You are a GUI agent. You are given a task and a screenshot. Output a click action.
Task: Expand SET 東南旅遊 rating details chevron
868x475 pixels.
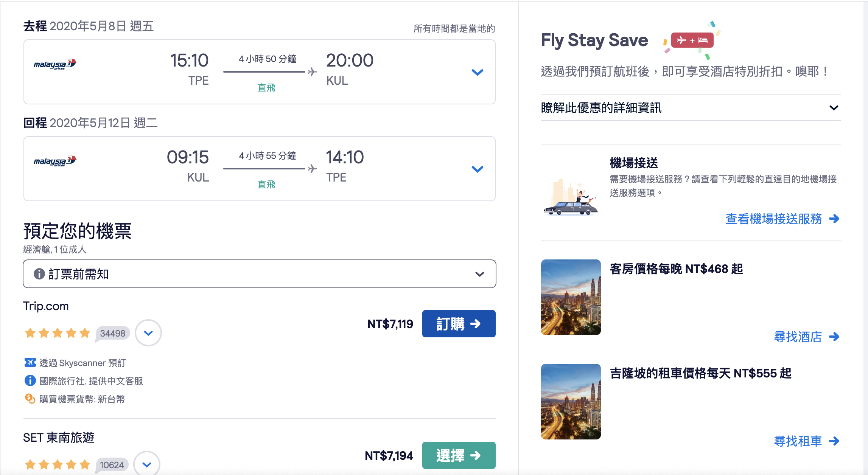tap(147, 464)
